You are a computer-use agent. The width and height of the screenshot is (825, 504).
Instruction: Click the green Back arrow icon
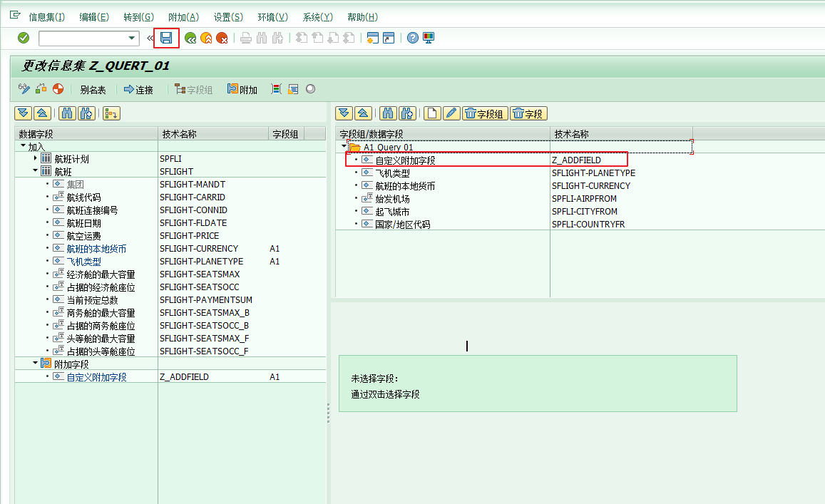pyautogui.click(x=190, y=38)
